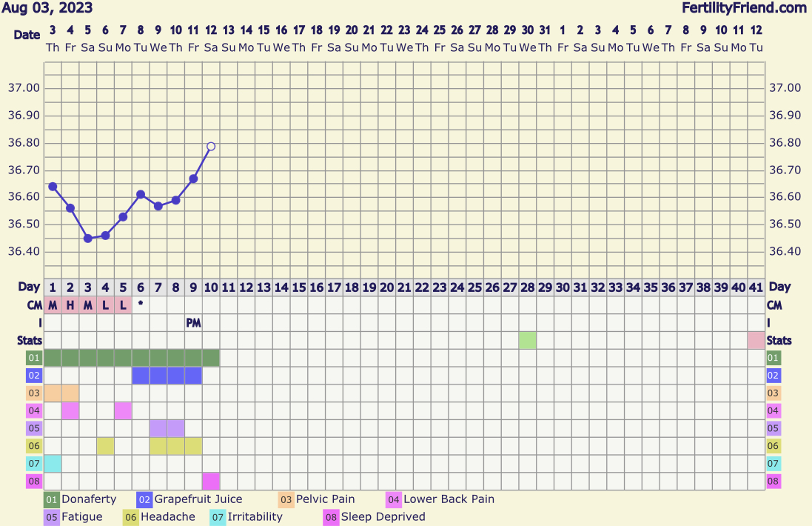Click the open-circle temperature point on day 10
The width and height of the screenshot is (812, 526).
[211, 147]
